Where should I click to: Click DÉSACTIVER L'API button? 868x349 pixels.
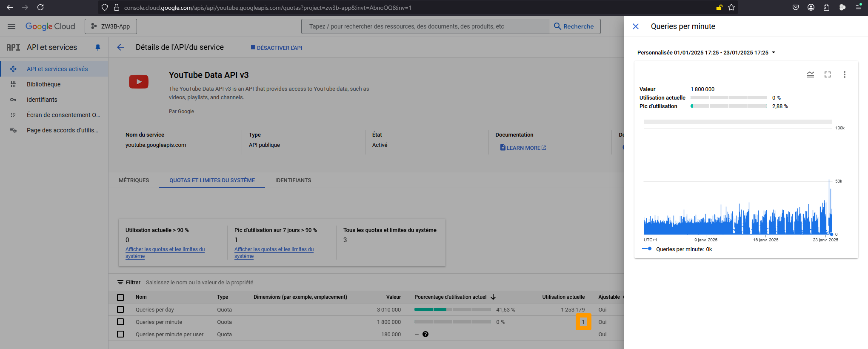(x=277, y=48)
